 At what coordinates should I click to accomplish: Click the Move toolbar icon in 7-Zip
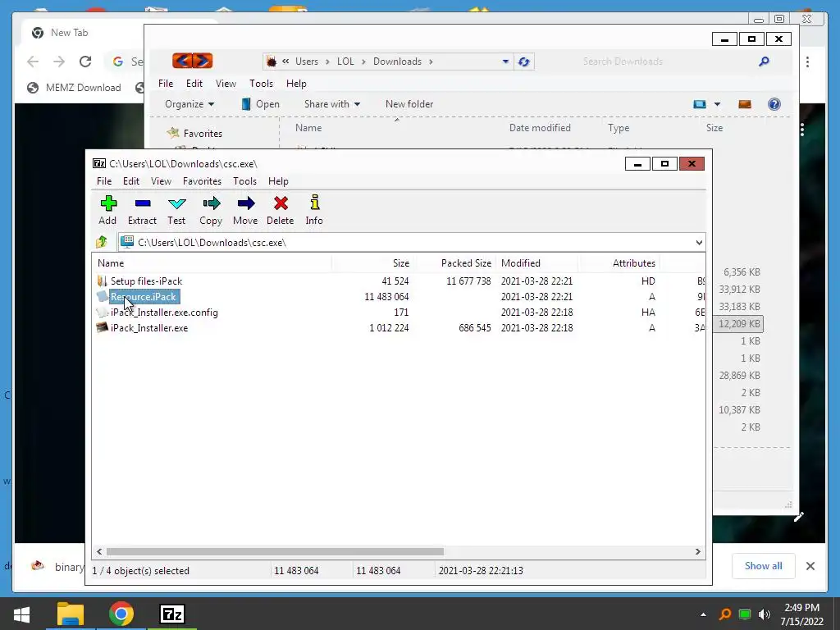[246, 203]
